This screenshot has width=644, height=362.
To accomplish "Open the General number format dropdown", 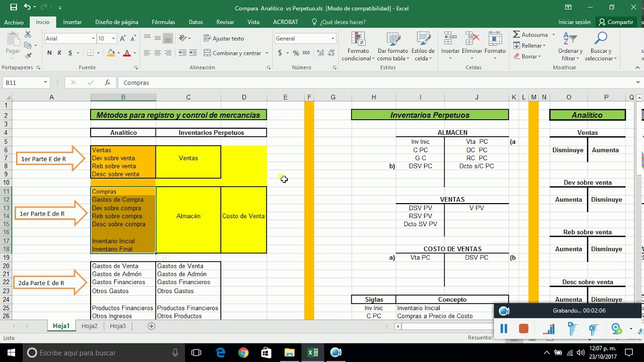I will coord(333,39).
